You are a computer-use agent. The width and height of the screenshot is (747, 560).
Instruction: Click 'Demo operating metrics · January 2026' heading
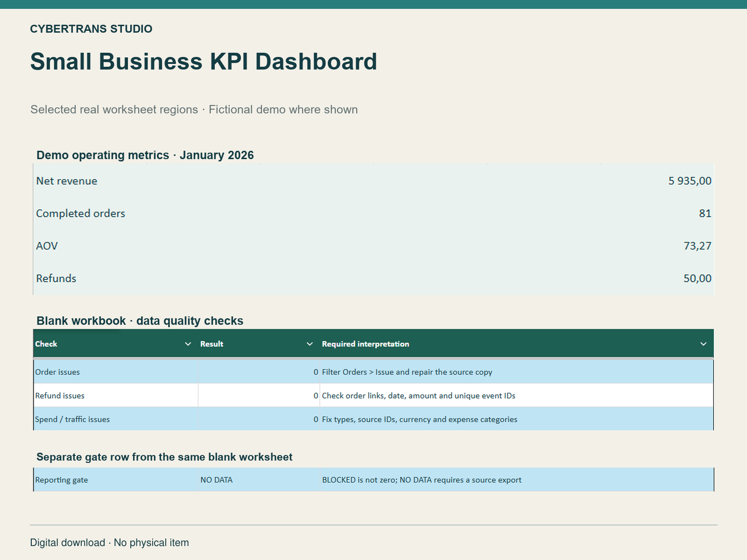[145, 155]
